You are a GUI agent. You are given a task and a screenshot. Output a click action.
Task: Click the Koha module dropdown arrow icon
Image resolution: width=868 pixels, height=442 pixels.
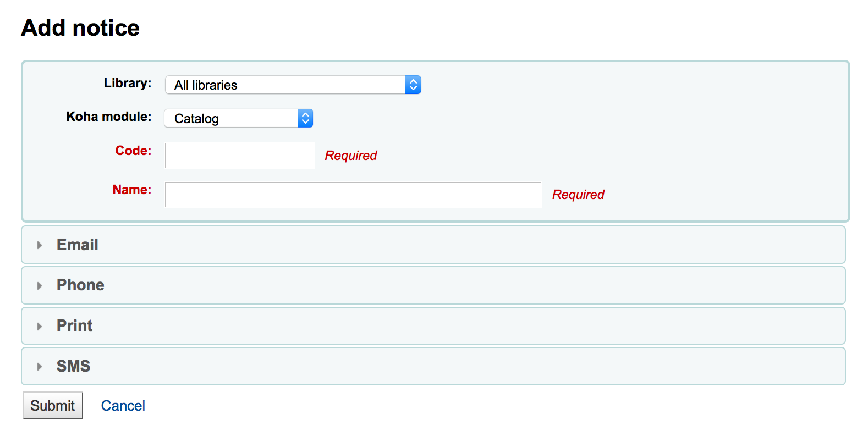305,118
